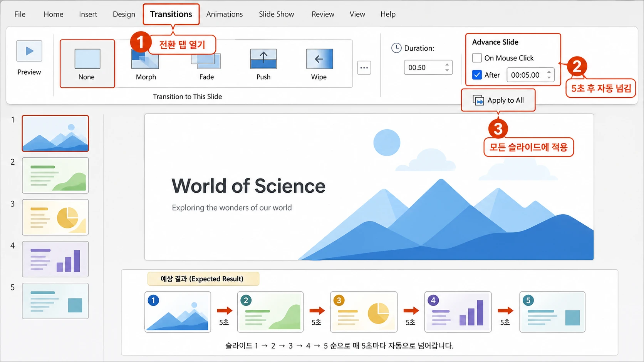
Task: Apply the Fade transition
Action: tap(206, 65)
